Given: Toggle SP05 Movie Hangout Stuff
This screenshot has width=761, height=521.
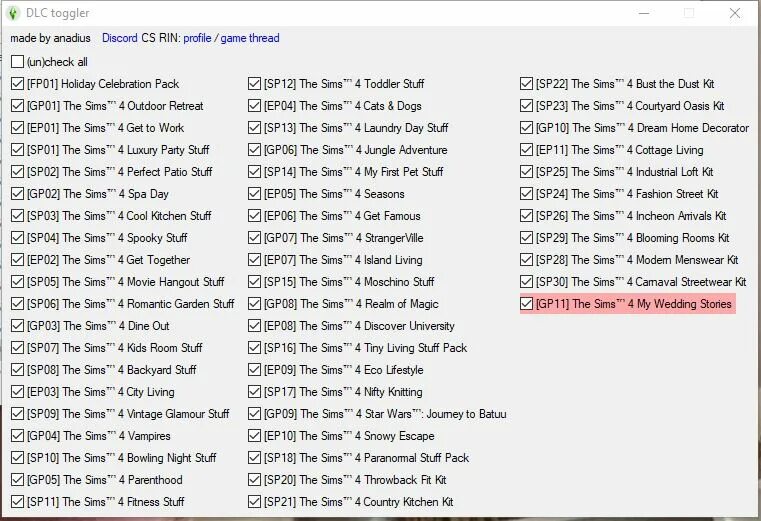Looking at the screenshot, I should 17,282.
